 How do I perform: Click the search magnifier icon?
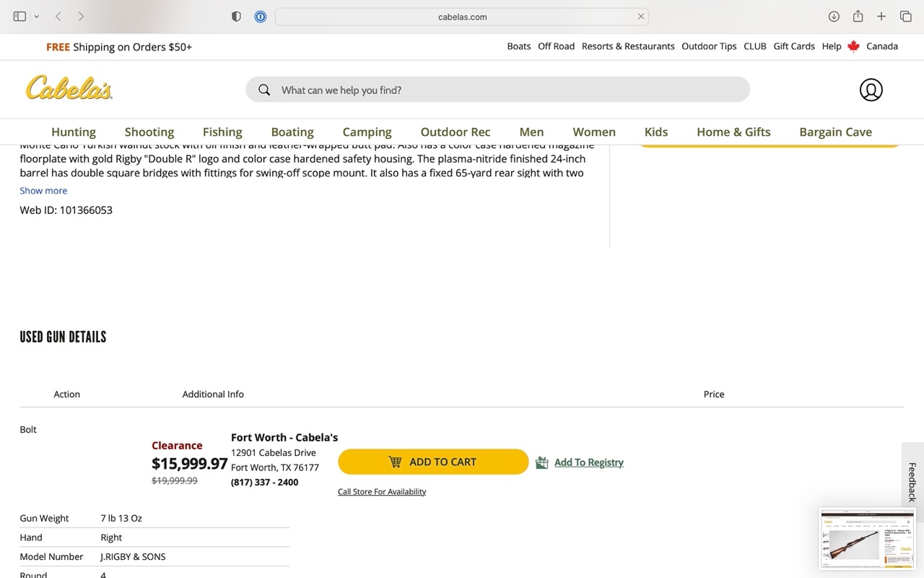(264, 90)
